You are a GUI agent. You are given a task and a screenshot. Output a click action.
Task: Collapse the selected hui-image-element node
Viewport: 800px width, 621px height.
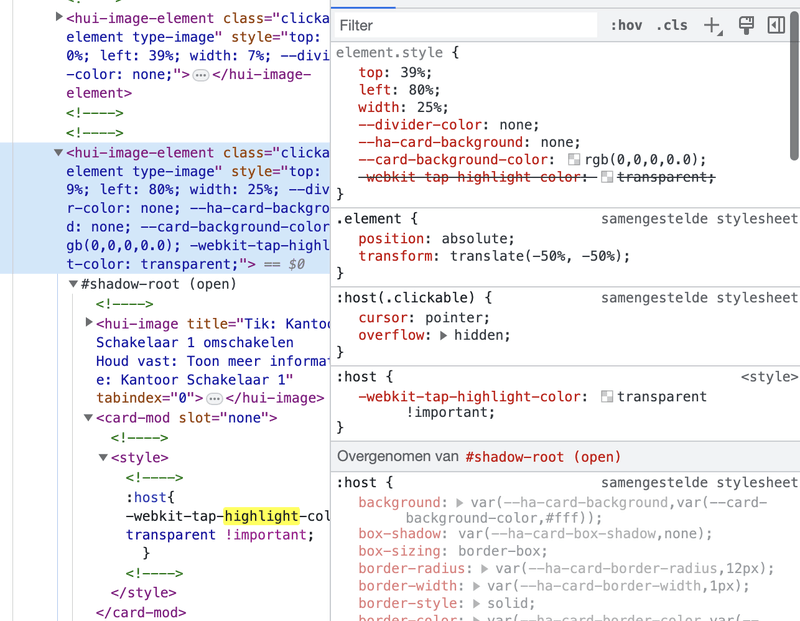57,152
